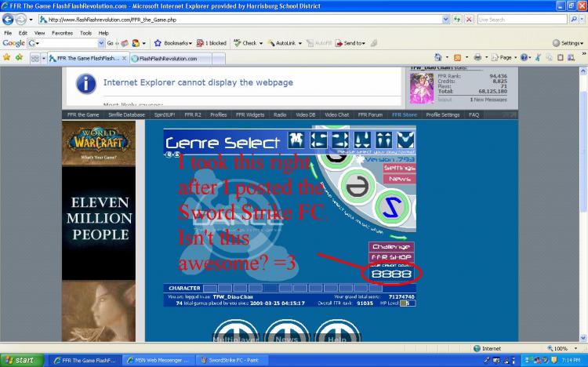Click the browser address bar URL field

(240, 20)
